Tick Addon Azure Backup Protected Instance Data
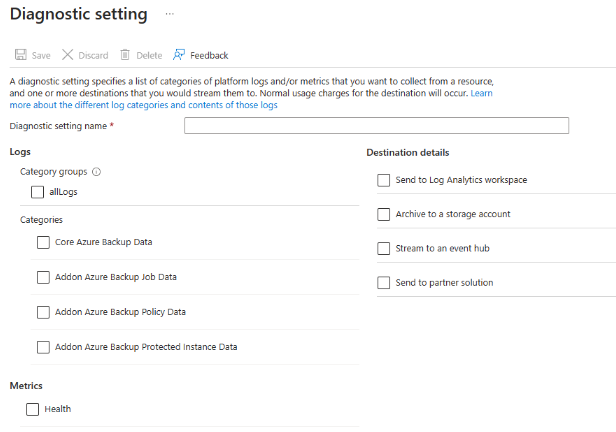The image size is (616, 432). tap(43, 347)
